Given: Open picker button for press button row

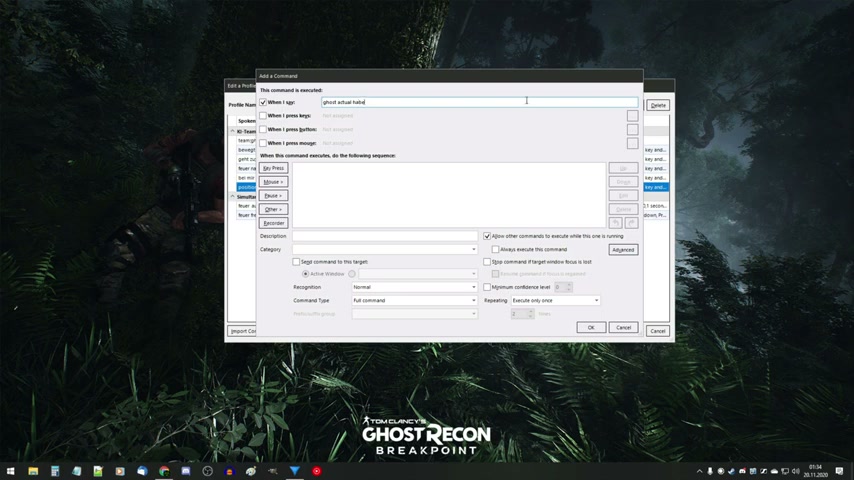Looking at the screenshot, I should [632, 129].
